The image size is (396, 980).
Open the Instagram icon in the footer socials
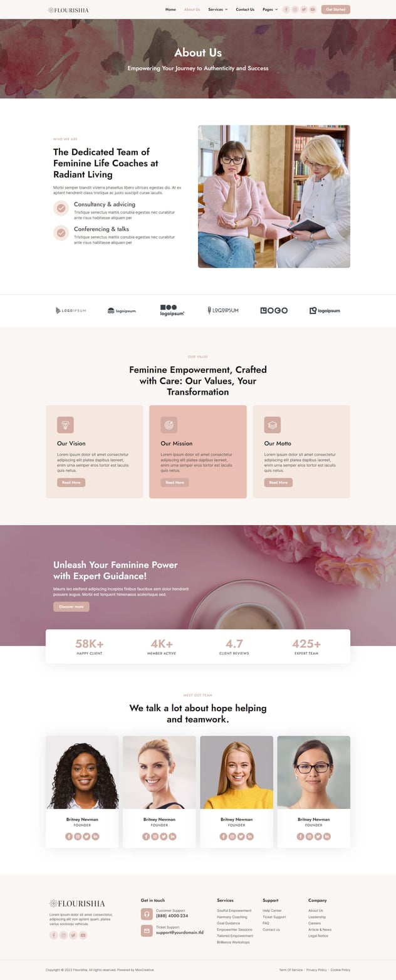[63, 936]
